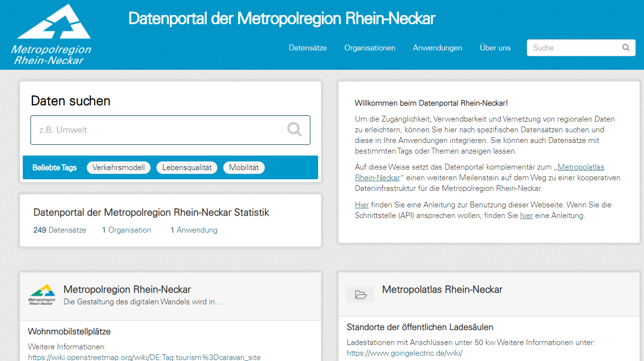
Task: Select the Lebensqualität tag
Action: coord(187,168)
